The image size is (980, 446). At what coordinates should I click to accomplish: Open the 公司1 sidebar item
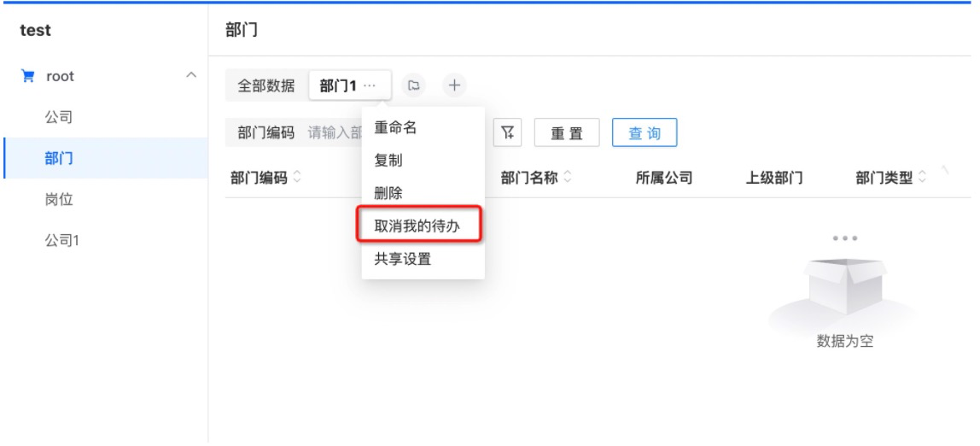pos(61,241)
